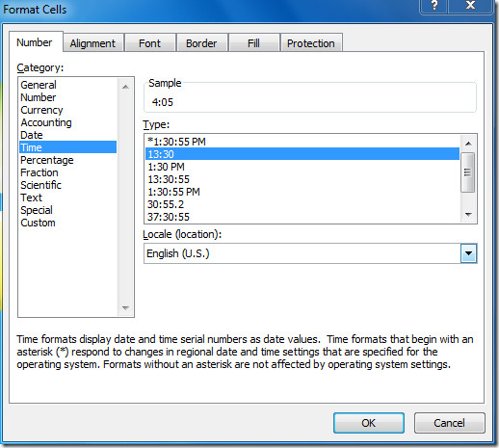Viewport: 499px width, 448px height.
Task: Click the Type list scroll down arrow
Action: pos(468,214)
